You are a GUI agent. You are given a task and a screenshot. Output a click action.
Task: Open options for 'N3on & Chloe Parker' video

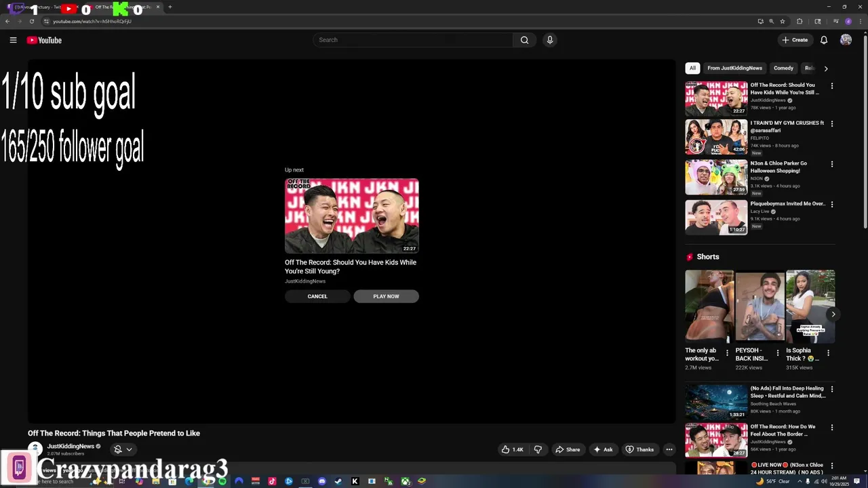pyautogui.click(x=832, y=164)
